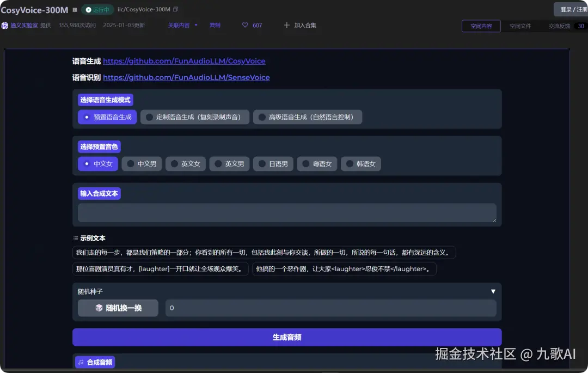Click the 通义实验室 logo icon

[x=5, y=25]
